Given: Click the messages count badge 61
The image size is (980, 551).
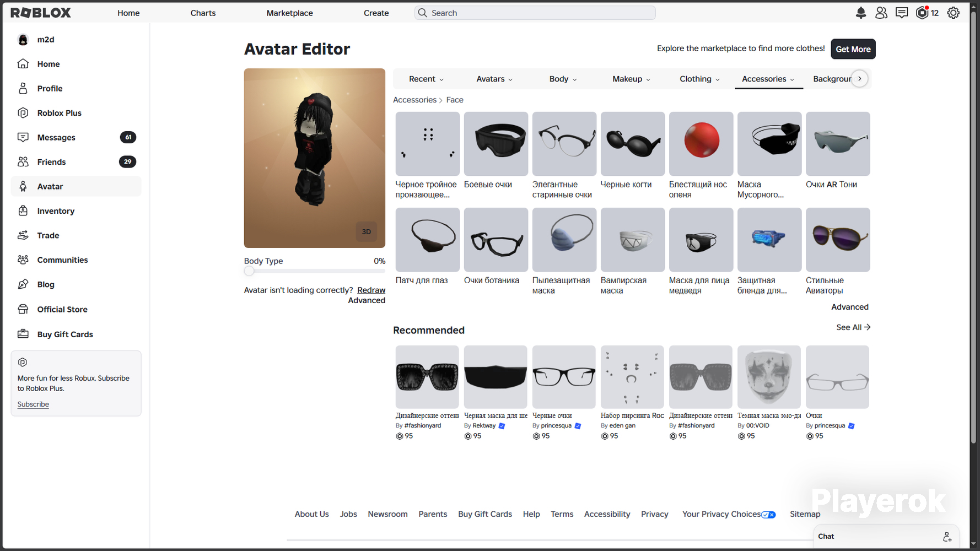Looking at the screenshot, I should point(128,137).
